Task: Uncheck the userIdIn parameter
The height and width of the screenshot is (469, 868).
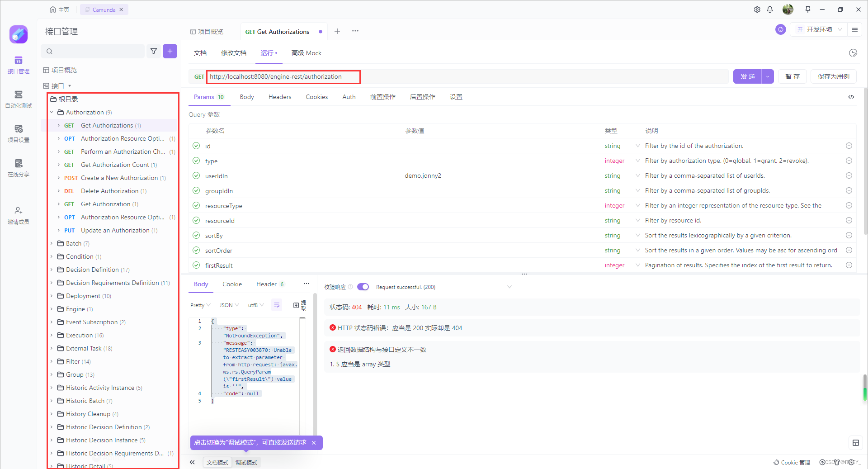Action: point(196,175)
